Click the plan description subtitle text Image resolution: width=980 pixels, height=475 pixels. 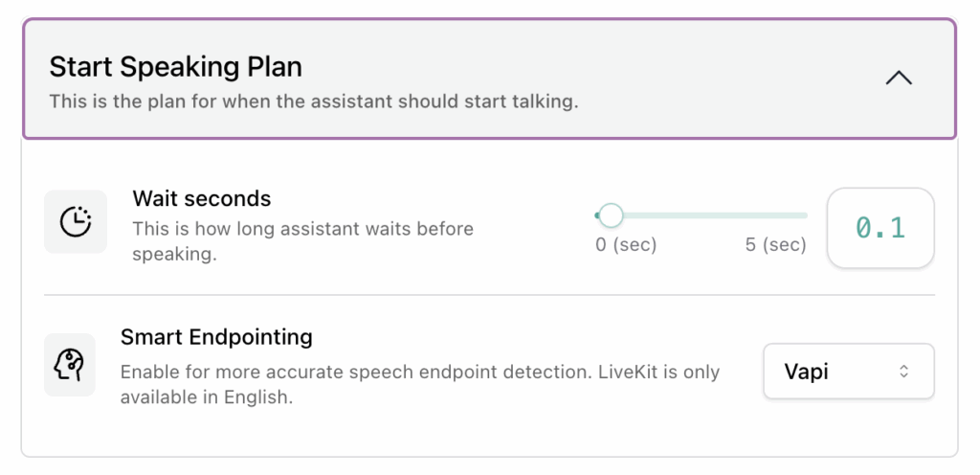[314, 101]
